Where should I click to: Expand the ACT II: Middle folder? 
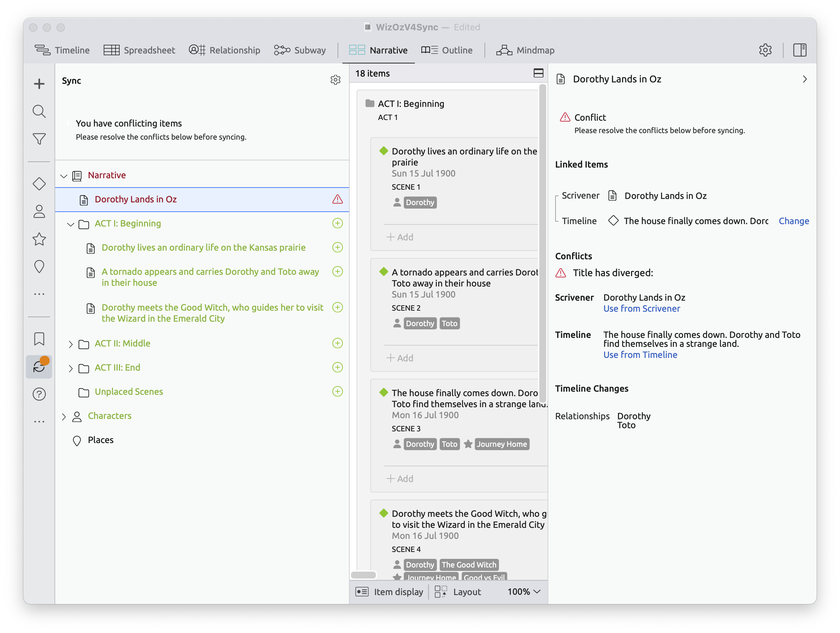(x=70, y=344)
